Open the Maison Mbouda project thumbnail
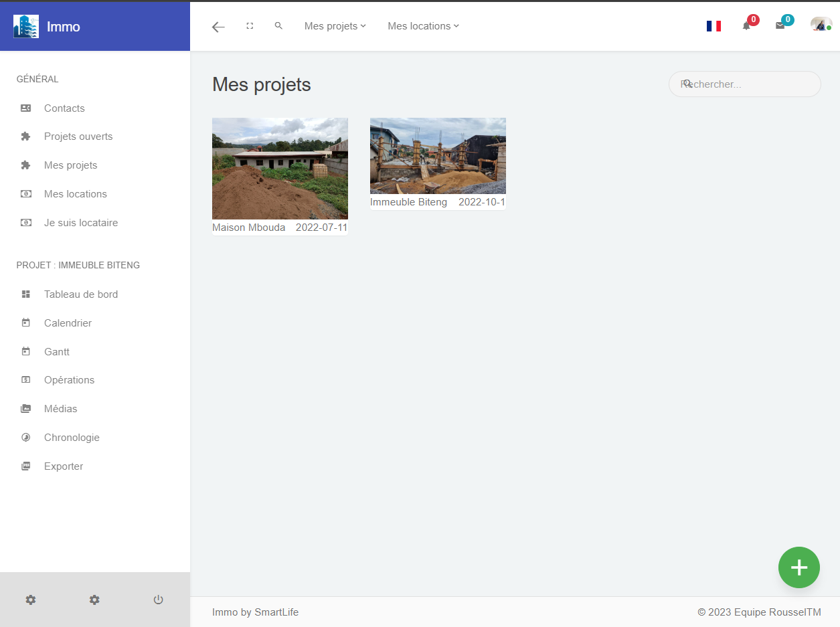 [x=280, y=169]
